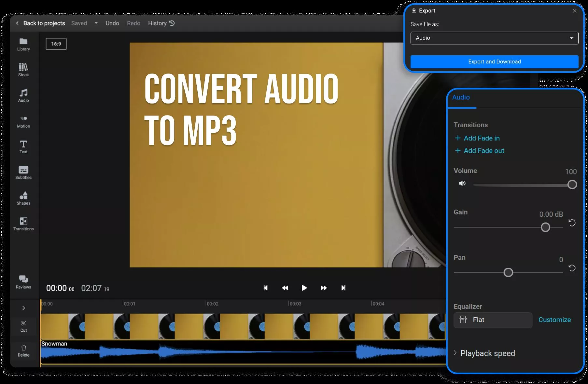
Task: Select the Library panel icon
Action: coord(23,44)
